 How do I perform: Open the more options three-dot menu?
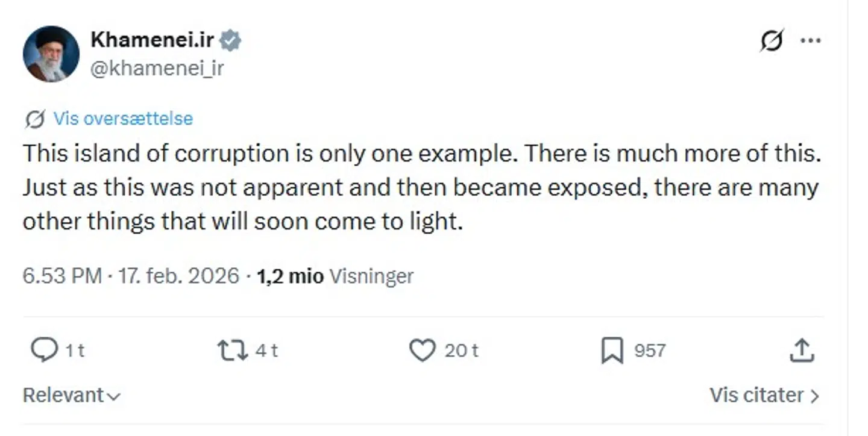(x=811, y=40)
